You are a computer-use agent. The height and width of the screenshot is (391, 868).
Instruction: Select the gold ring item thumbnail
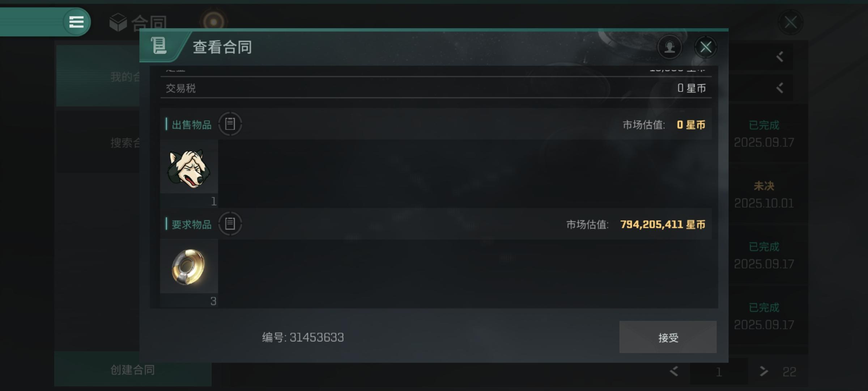coord(189,266)
